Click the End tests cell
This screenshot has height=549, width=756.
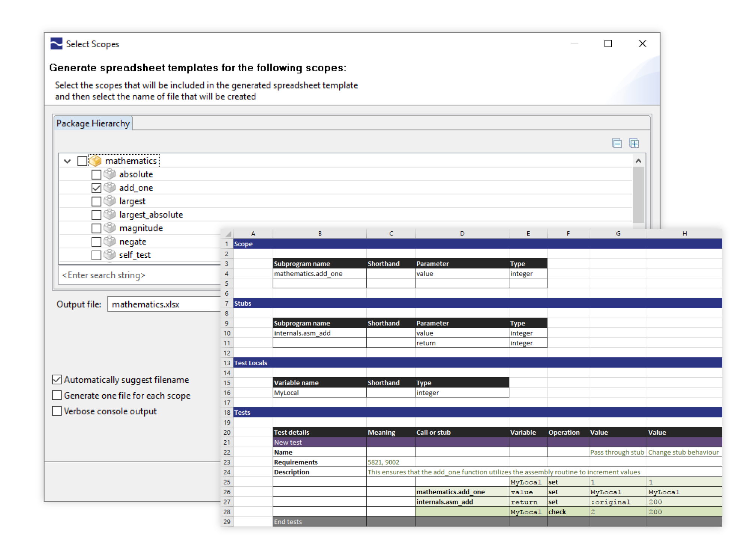pyautogui.click(x=319, y=522)
